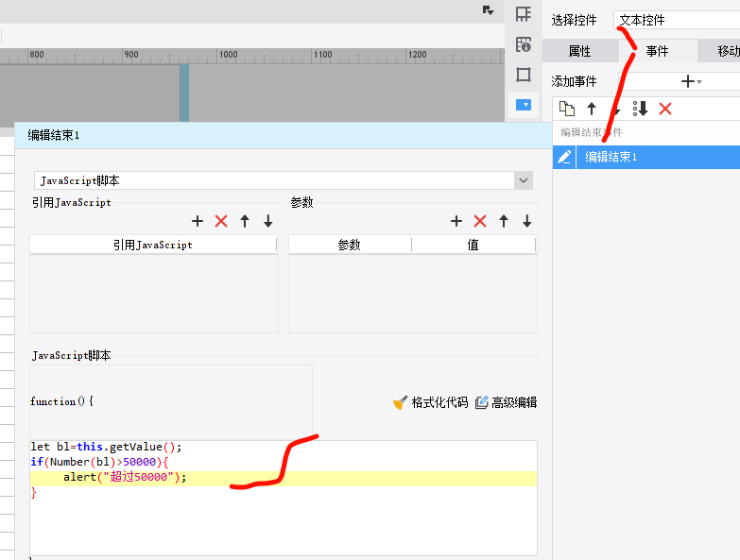Open 高级编辑 advanced editor
This screenshot has height=560, width=740.
coord(506,402)
